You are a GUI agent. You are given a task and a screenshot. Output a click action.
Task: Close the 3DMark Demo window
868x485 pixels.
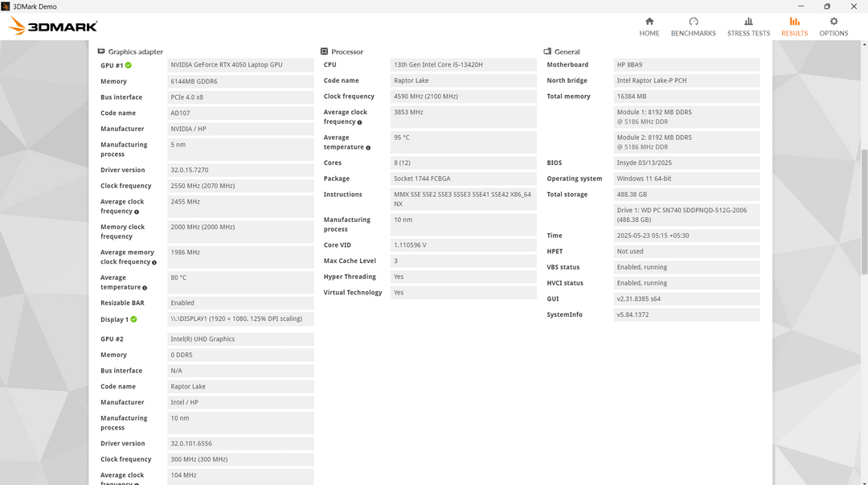854,6
